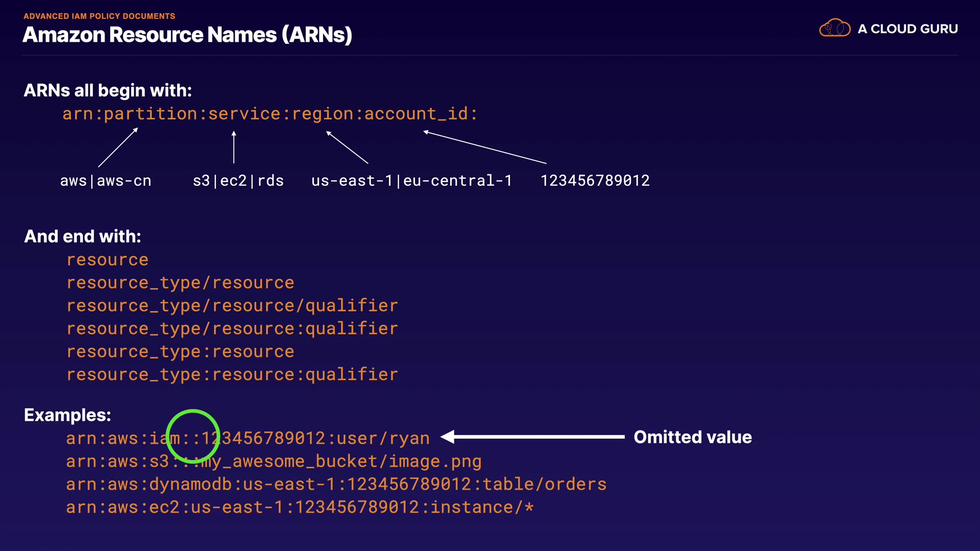This screenshot has width=980, height=551.
Task: Click the A CLOUD GURU brand text
Action: pos(908,29)
